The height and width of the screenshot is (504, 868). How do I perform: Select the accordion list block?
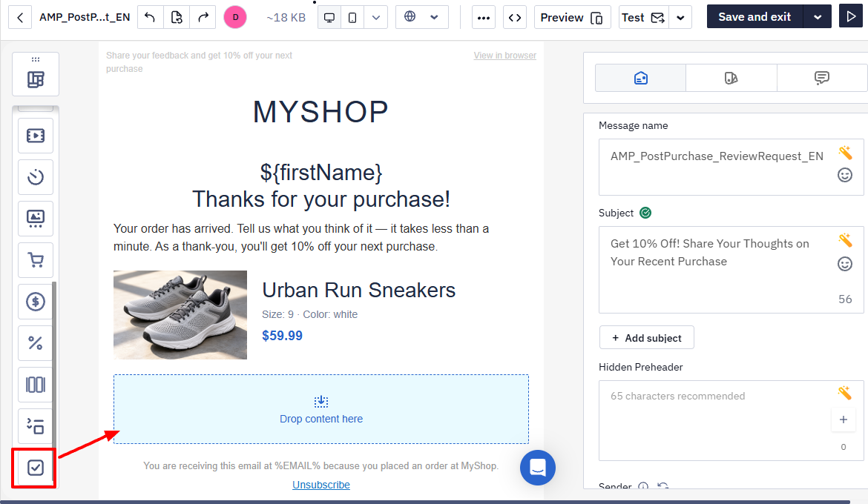click(36, 426)
